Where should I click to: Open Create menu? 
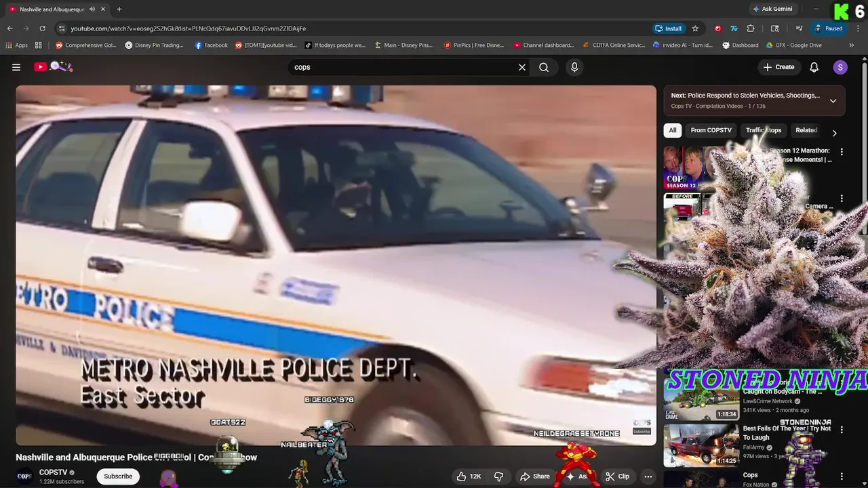coord(778,67)
